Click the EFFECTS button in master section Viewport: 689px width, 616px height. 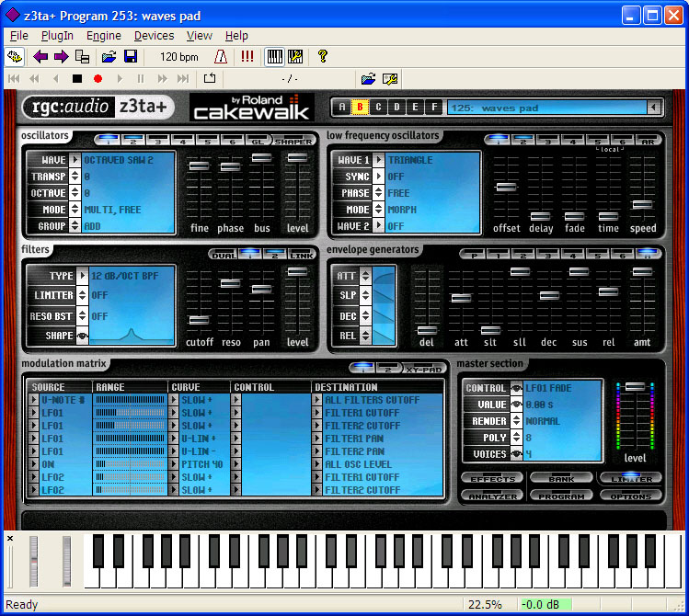pyautogui.click(x=492, y=478)
